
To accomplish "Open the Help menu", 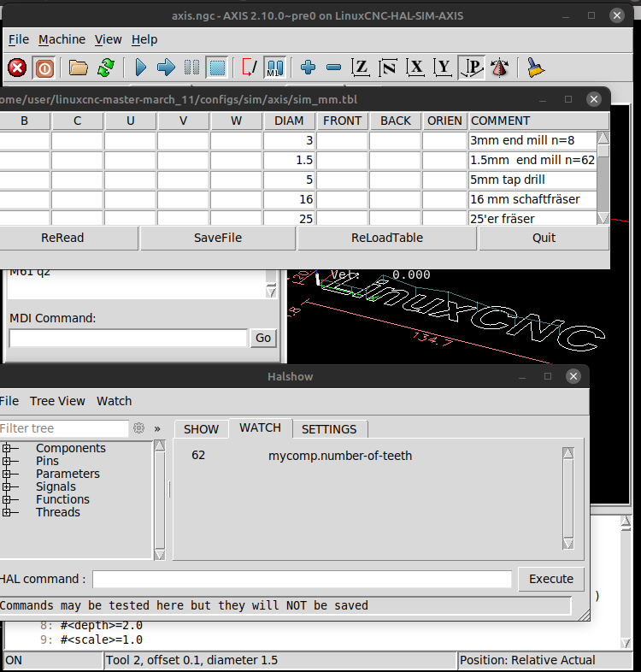I will point(144,39).
